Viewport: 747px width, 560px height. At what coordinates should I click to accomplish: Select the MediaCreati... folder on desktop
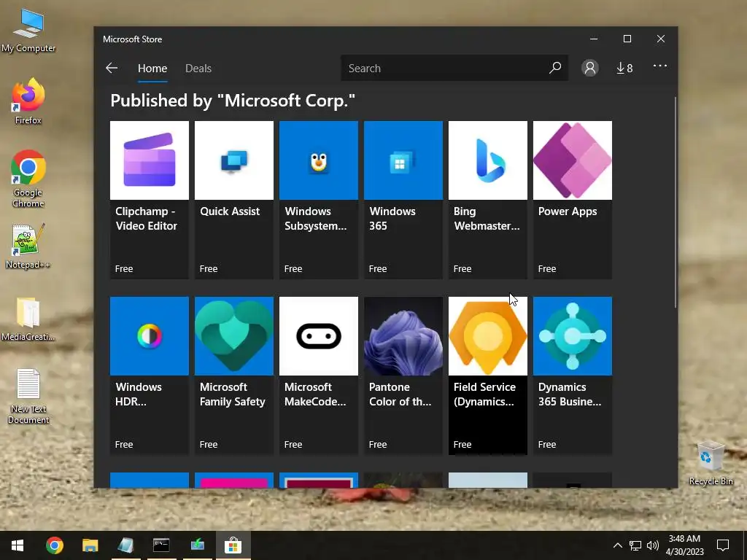(28, 319)
